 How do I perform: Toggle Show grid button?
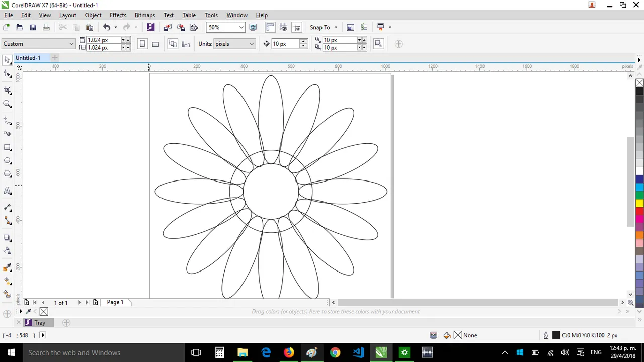tap(283, 27)
